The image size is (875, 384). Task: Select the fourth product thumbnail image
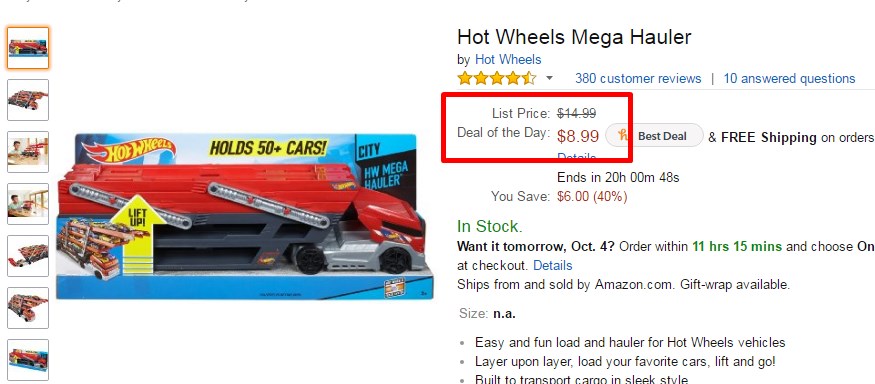[28, 204]
